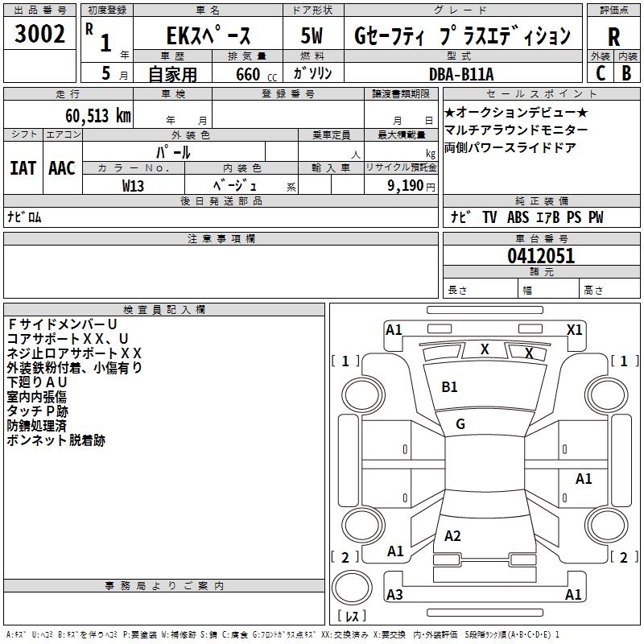The height and width of the screenshot is (644, 644).
Task: Click the door shape value 5W
Action: click(312, 35)
